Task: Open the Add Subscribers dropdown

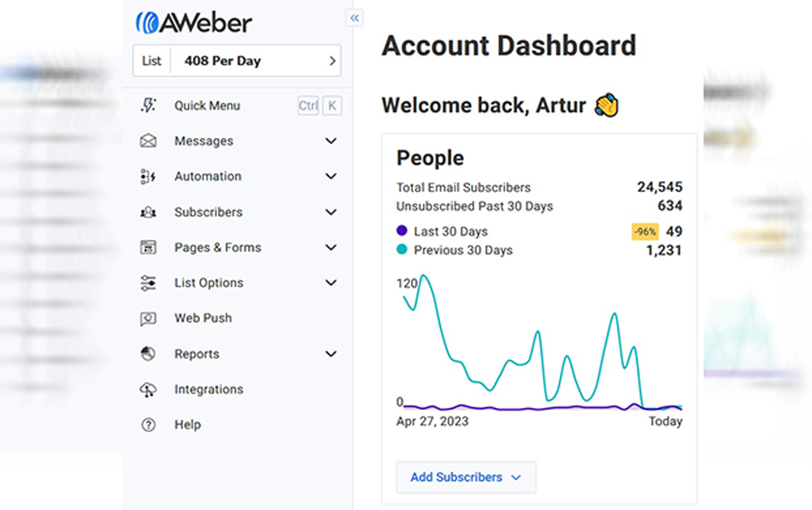Action: coord(466,478)
